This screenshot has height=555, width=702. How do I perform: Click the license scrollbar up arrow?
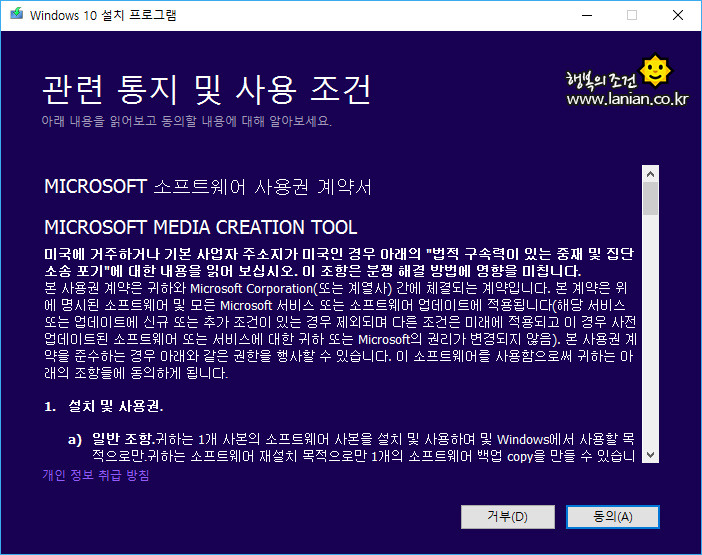(651, 174)
